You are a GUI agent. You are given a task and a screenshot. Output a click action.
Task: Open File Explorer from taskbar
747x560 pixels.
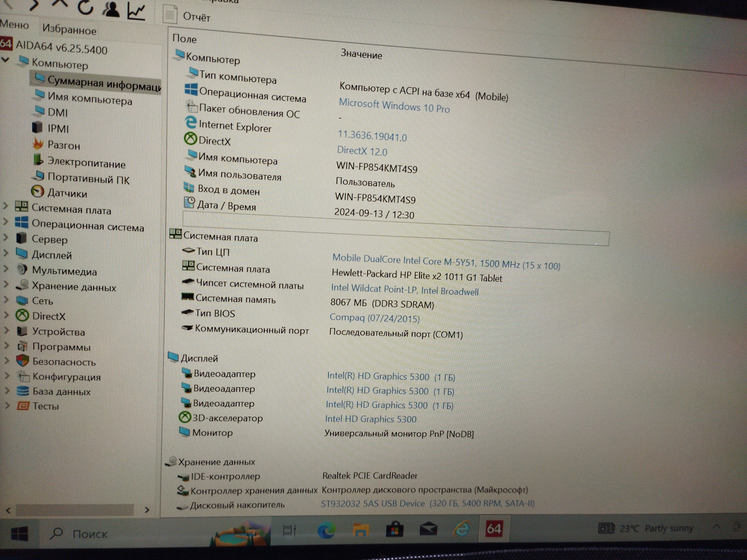coord(361,530)
